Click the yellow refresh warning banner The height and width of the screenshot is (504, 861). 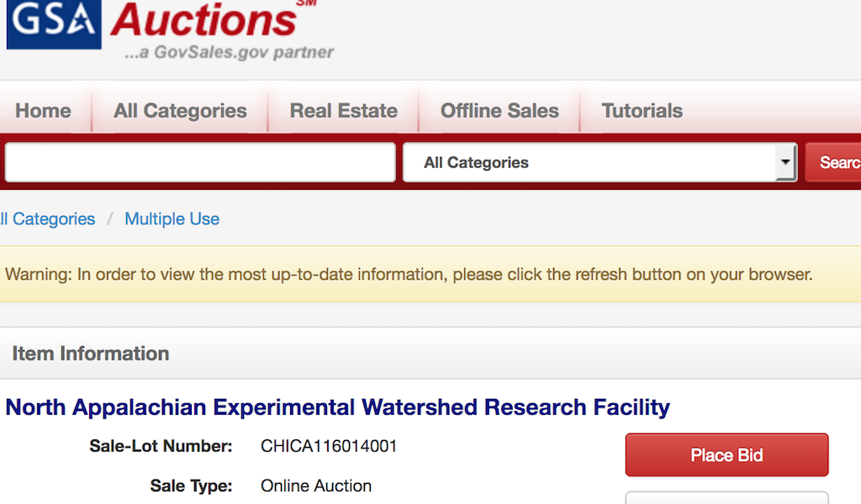tap(409, 274)
